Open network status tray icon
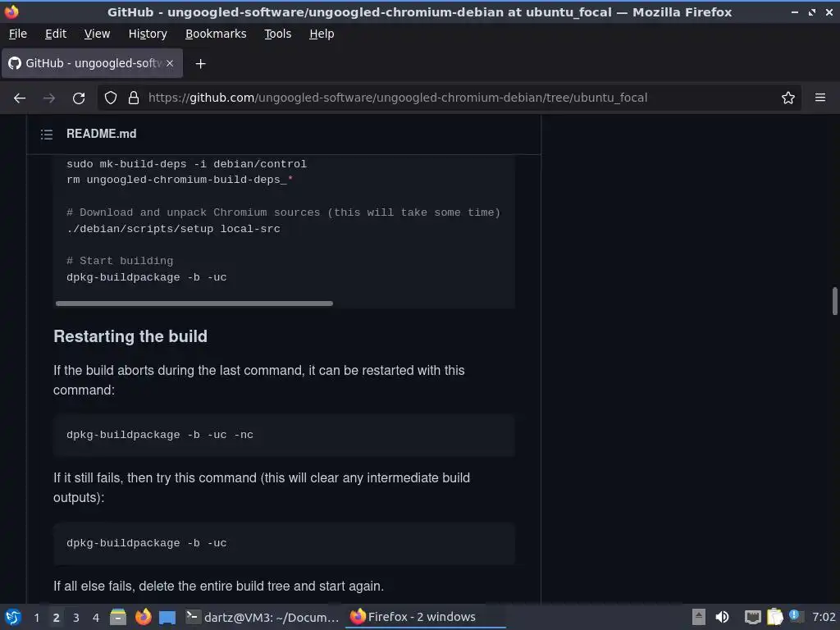Viewport: 840px width, 630px height. pyautogui.click(x=752, y=617)
